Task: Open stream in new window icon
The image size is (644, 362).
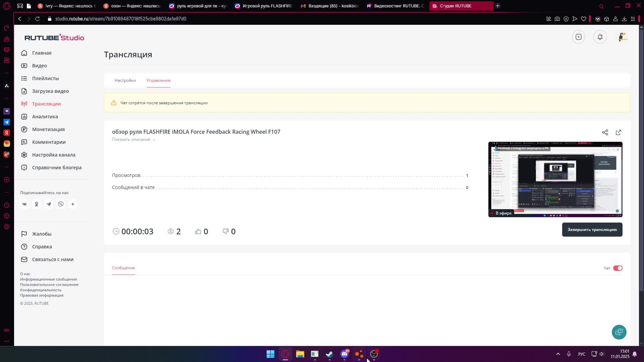Action: pyautogui.click(x=619, y=132)
